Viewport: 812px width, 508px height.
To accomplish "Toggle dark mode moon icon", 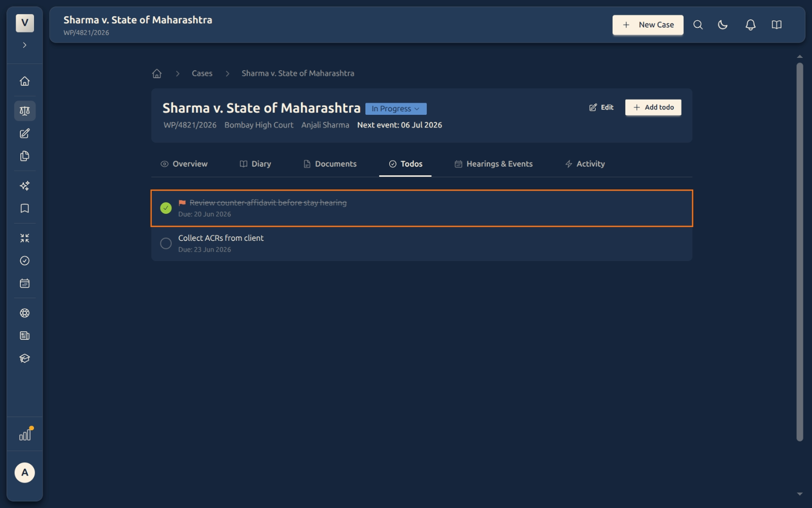I will 723,25.
